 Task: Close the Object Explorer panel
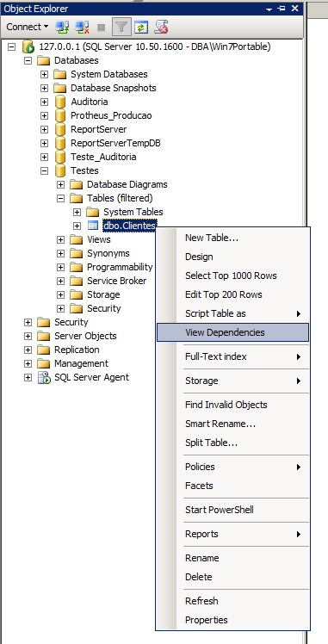tap(294, 9)
